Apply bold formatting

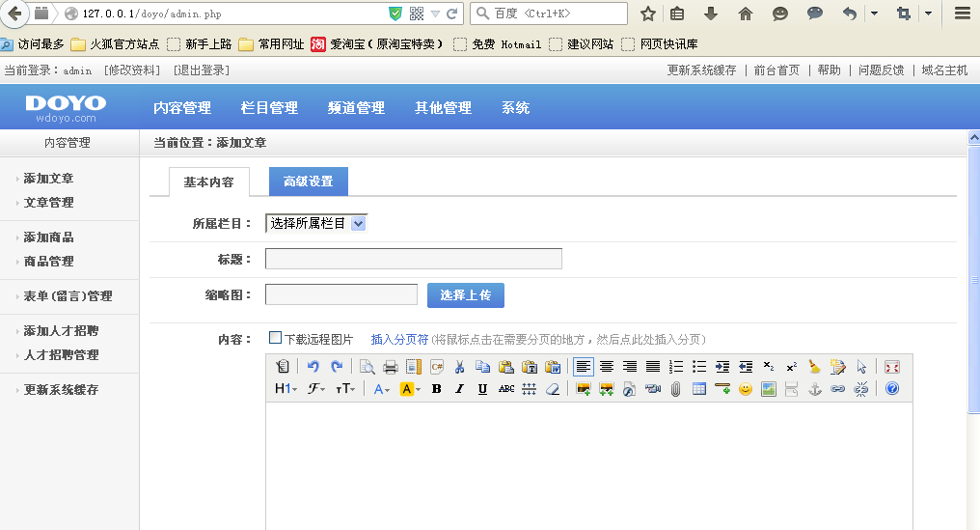[x=436, y=389]
